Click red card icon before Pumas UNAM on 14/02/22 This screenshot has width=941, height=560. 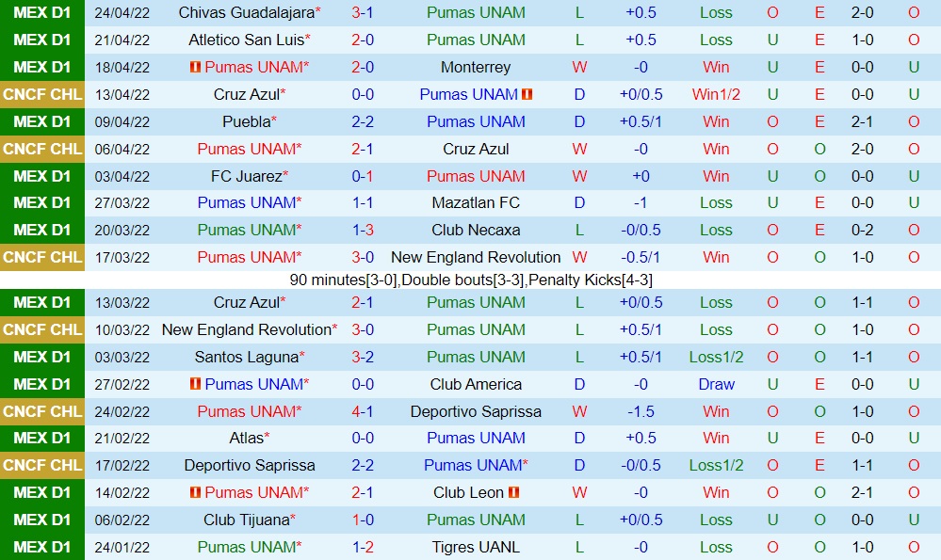tap(196, 492)
